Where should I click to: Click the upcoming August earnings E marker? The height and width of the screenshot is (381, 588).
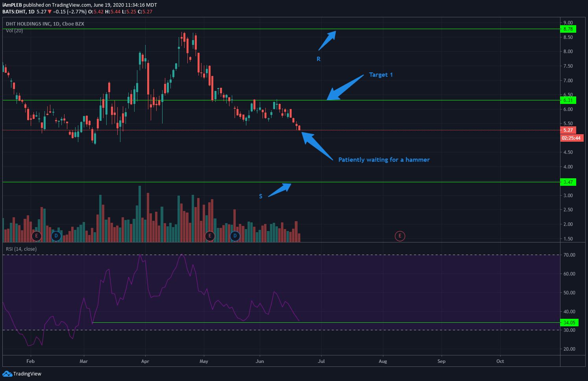pos(400,236)
